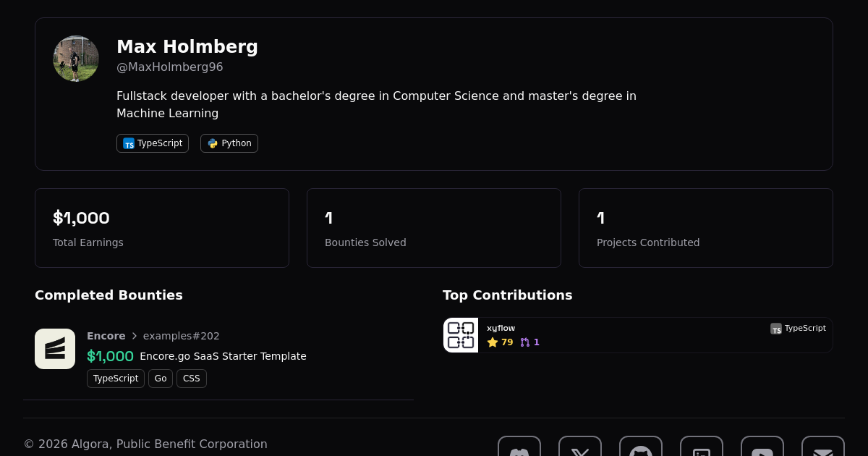Screen dimensions: 868x456
Task: Click the Go tag on bounty
Action: 161,379
